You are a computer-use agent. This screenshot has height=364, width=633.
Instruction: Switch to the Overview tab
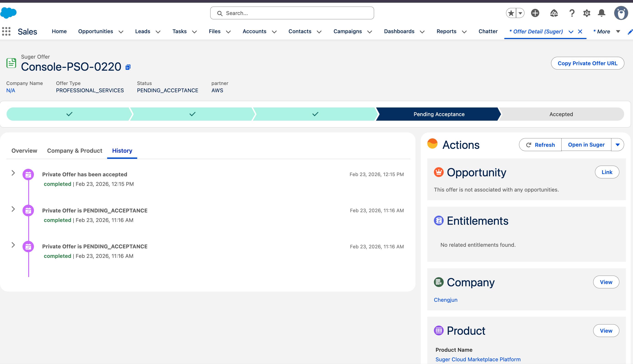pos(24,150)
